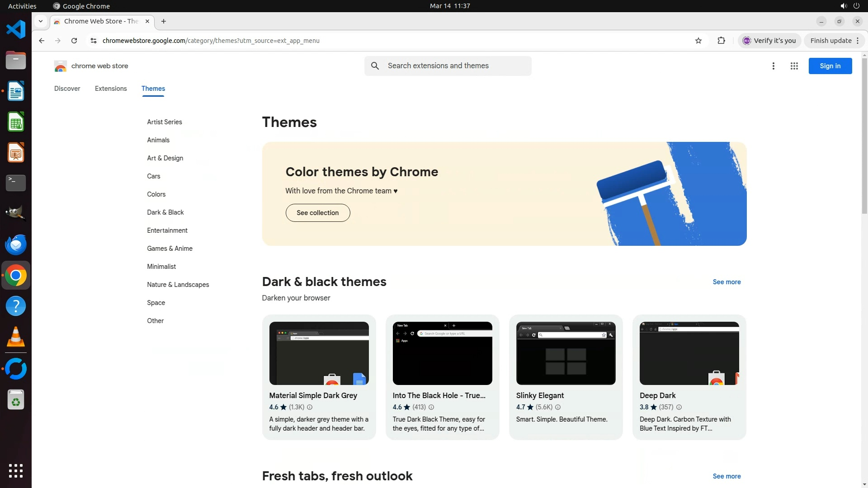Open the Extensions puzzle icon
This screenshot has width=868, height=488.
[x=721, y=41]
